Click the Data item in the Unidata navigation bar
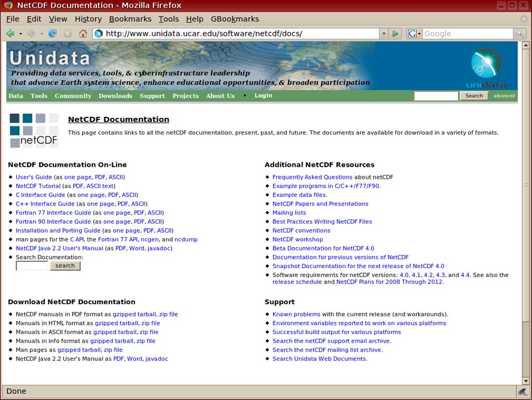 16,96
